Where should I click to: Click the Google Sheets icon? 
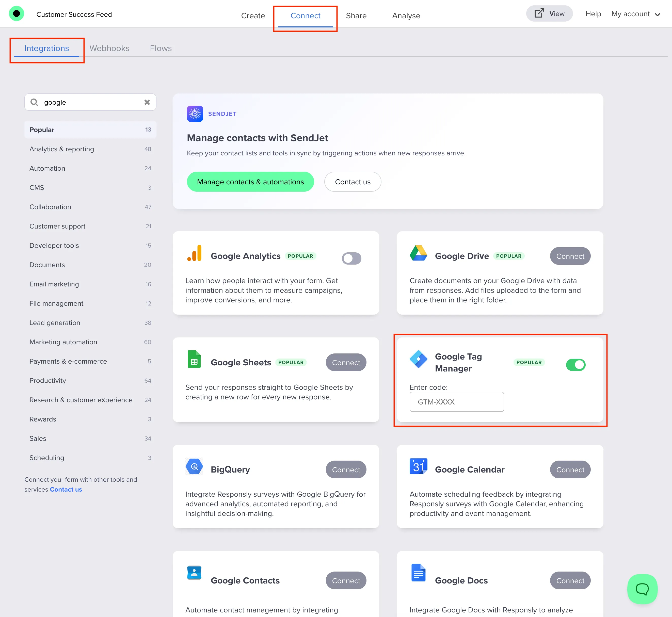point(194,359)
